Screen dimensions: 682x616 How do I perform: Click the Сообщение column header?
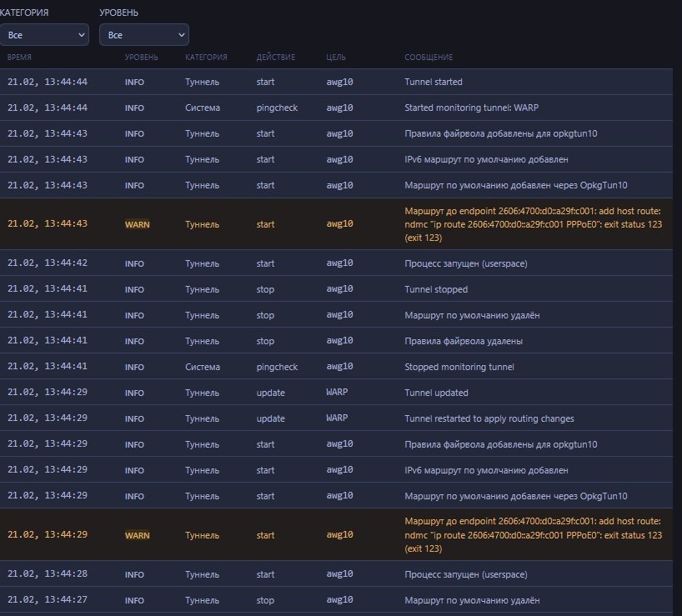tap(429, 58)
